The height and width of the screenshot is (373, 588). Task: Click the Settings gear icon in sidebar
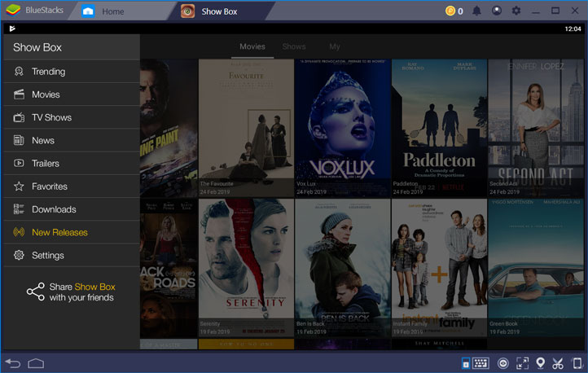[x=19, y=255]
